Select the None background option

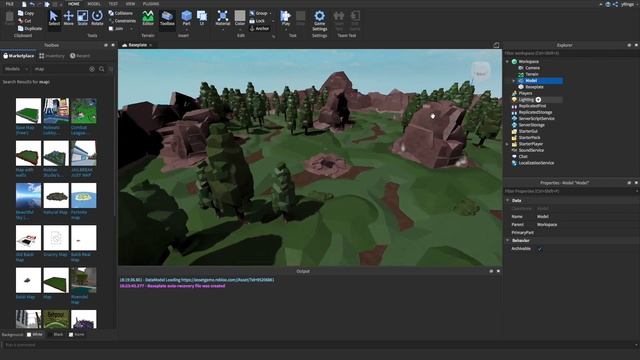click(77, 334)
